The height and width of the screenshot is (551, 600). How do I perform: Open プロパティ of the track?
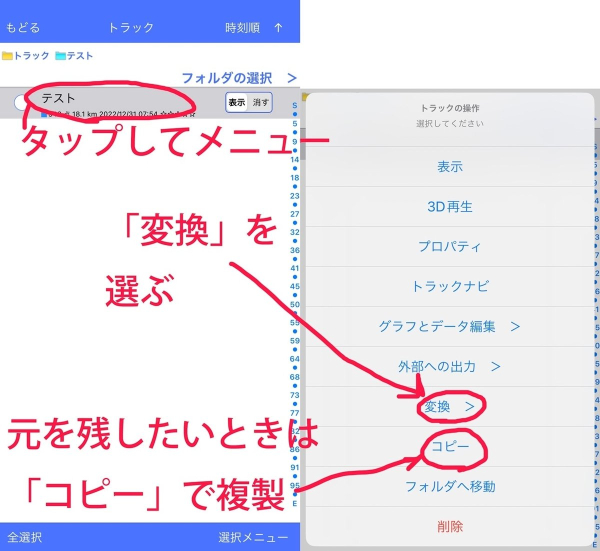point(449,246)
